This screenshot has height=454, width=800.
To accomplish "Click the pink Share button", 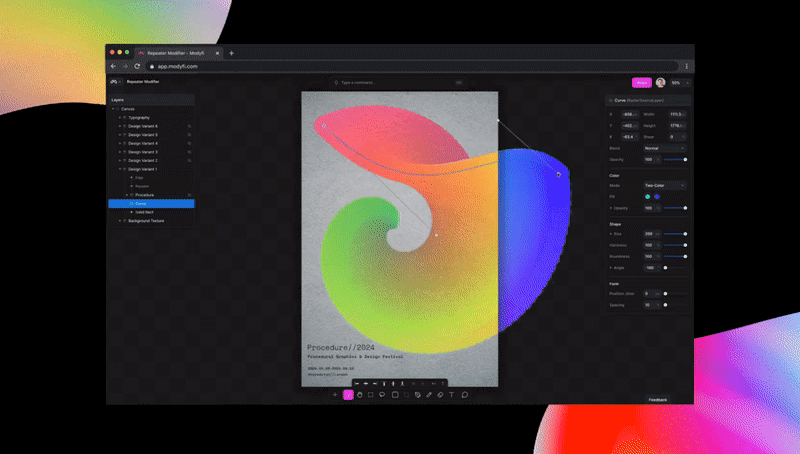I will [x=642, y=83].
